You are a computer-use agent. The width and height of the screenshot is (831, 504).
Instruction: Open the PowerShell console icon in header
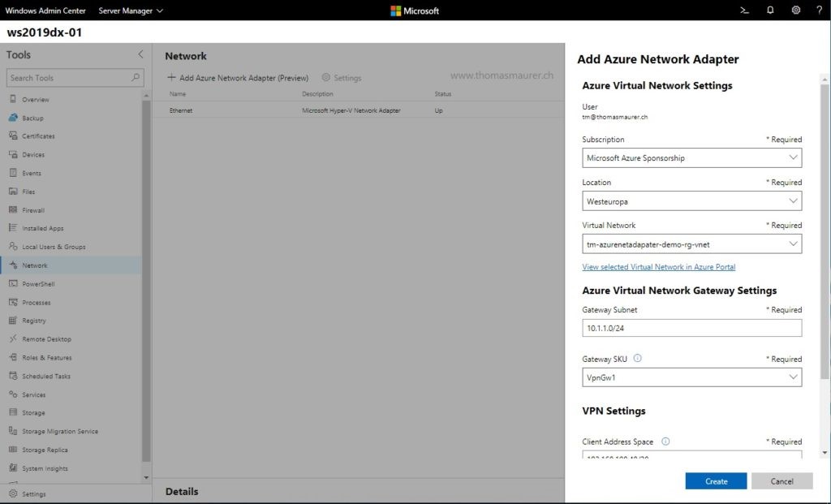point(745,10)
